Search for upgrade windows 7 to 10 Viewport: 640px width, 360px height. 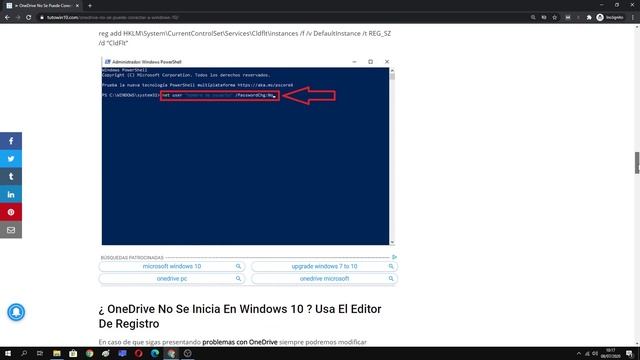[324, 266]
